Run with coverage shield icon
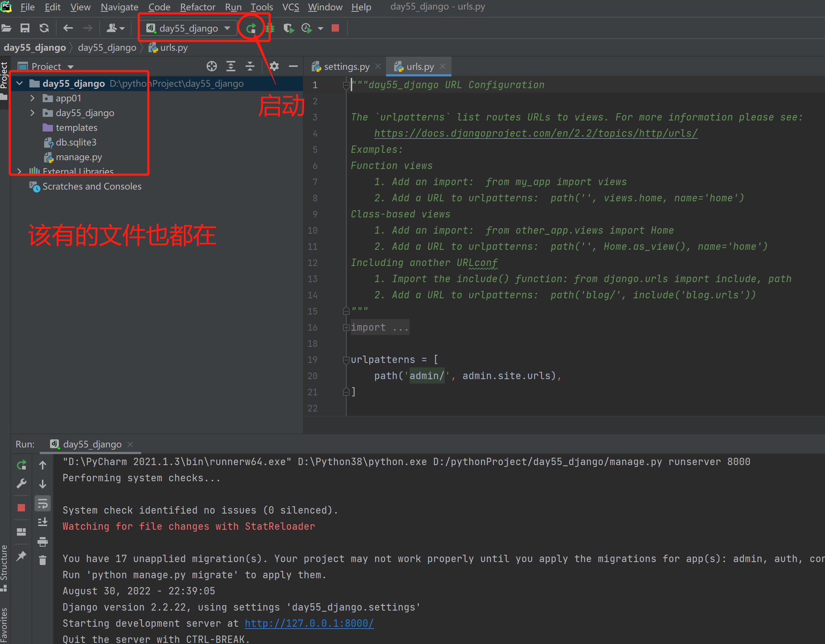 [x=289, y=28]
